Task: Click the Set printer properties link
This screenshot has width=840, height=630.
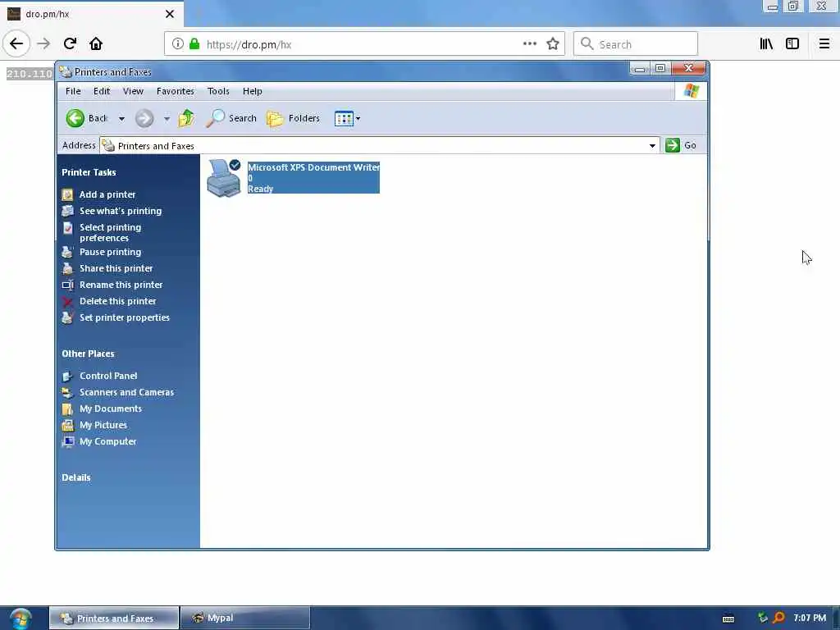Action: (x=125, y=317)
